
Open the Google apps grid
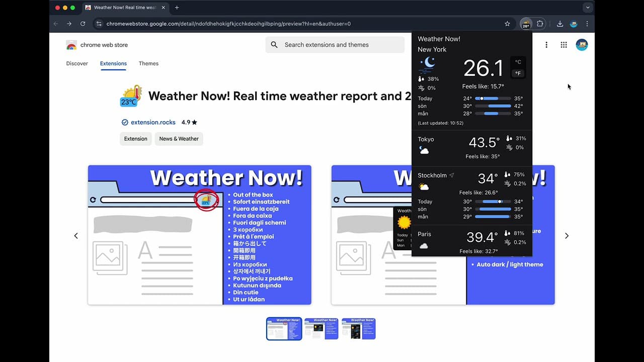(563, 45)
